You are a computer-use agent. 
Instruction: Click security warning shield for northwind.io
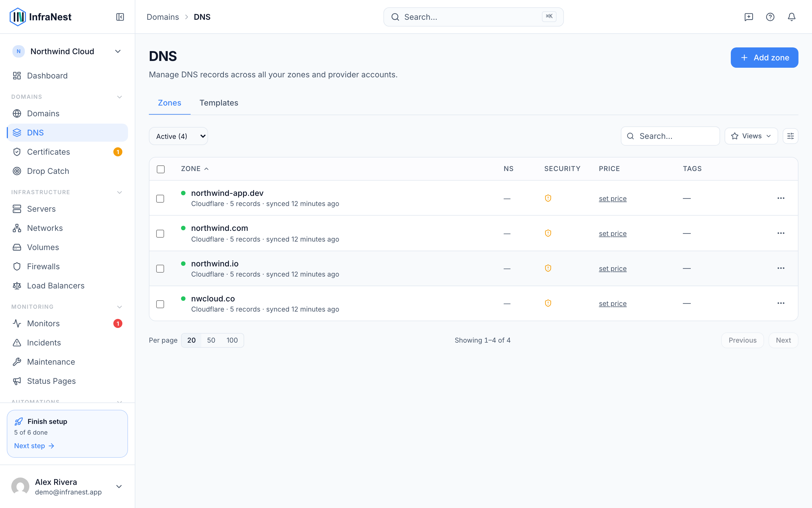[x=548, y=268]
